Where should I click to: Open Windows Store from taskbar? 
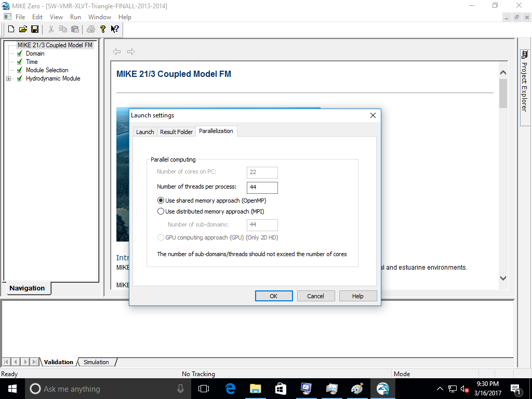click(281, 389)
